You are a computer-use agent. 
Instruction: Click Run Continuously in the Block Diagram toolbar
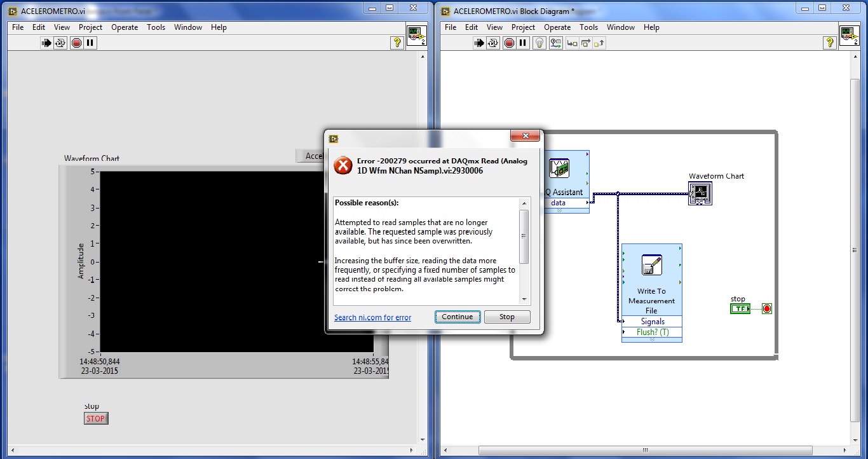(493, 43)
